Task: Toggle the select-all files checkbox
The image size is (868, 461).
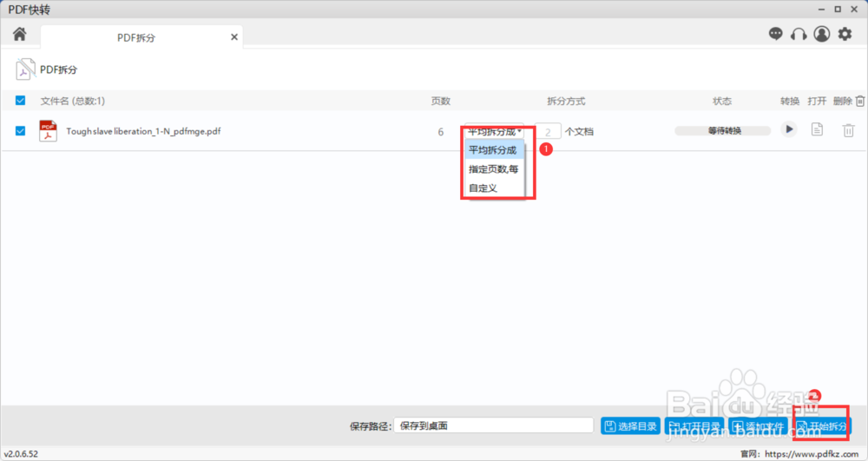Action: [x=21, y=101]
